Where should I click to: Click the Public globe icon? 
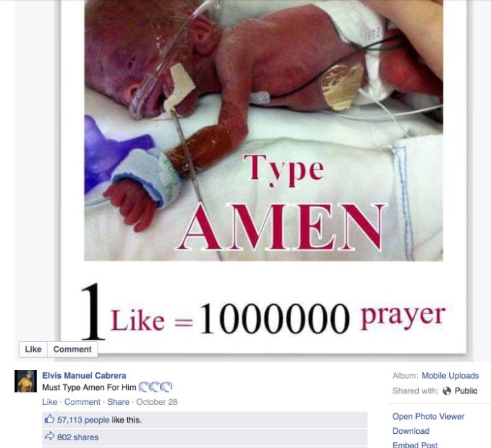tap(447, 391)
